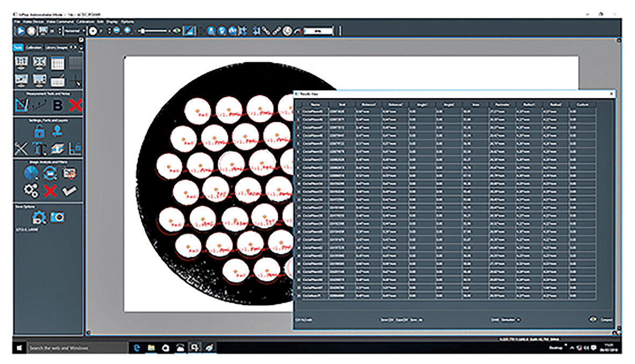Start live video with the blue play button
The width and height of the screenshot is (635, 364).
coord(20,31)
